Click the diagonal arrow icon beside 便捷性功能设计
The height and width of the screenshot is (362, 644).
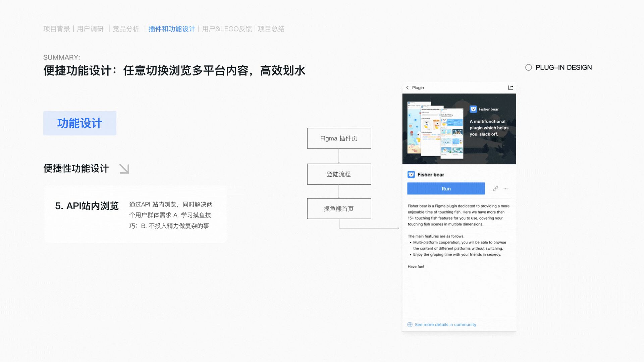point(124,169)
